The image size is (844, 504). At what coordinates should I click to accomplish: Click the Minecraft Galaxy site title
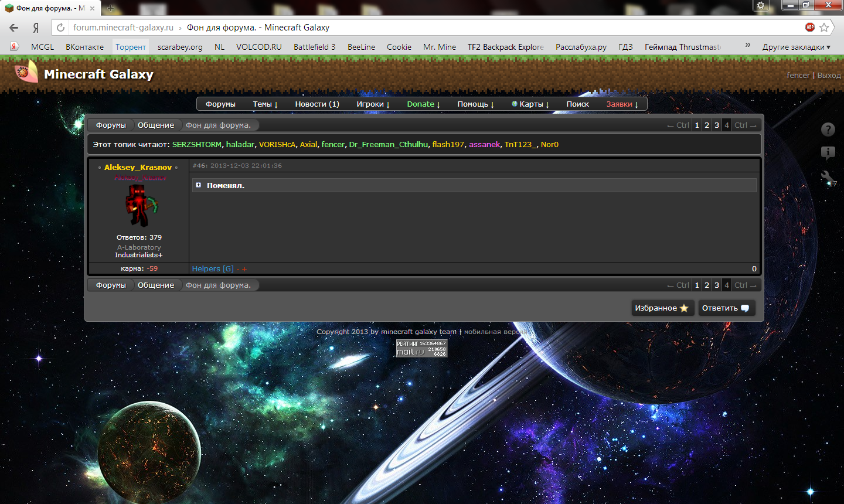[98, 74]
